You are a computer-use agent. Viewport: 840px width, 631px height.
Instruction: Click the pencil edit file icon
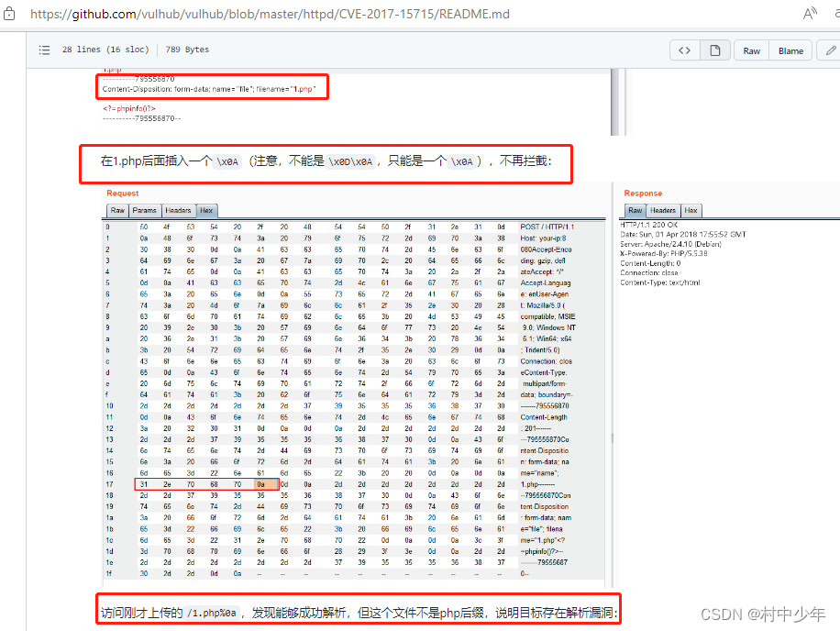(x=831, y=50)
